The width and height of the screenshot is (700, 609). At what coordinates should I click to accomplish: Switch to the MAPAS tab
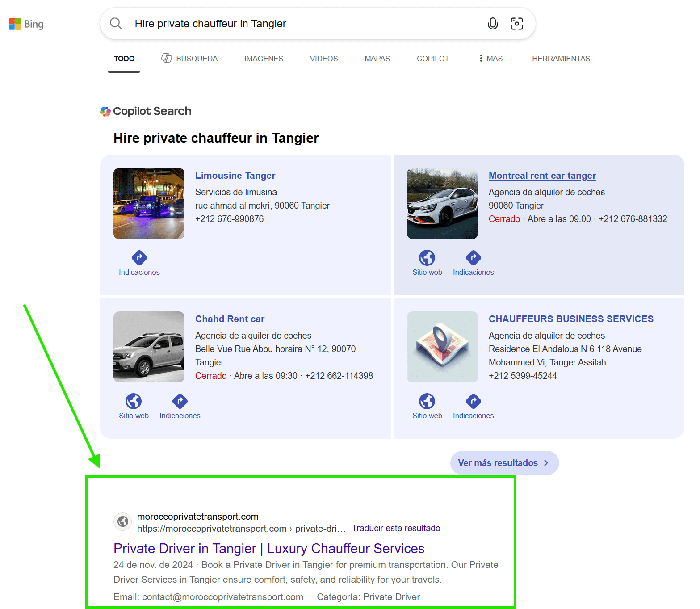377,59
